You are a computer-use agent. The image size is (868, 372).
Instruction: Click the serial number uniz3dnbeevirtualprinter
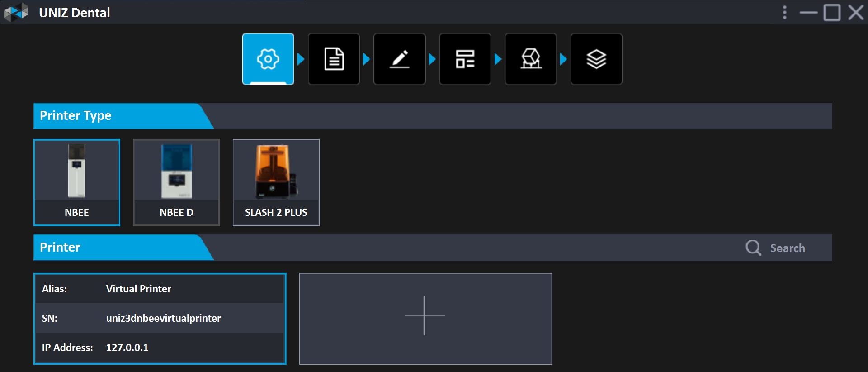(163, 318)
